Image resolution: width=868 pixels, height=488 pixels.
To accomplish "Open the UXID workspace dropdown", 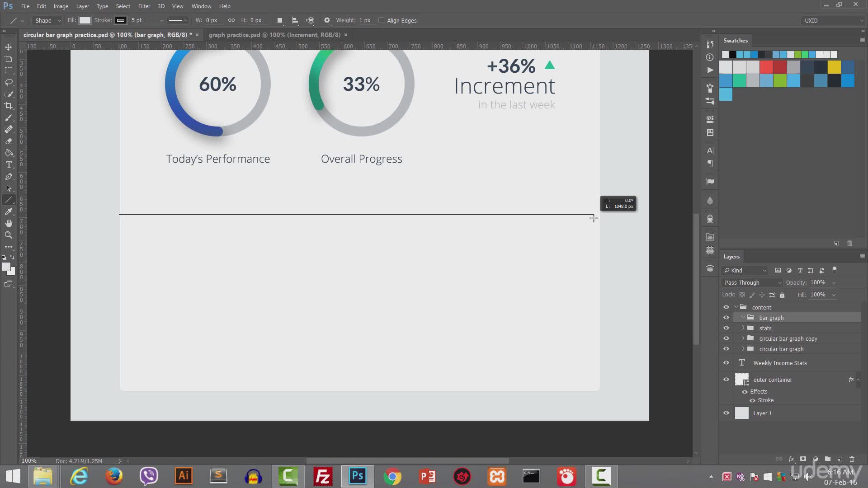I will (x=833, y=20).
